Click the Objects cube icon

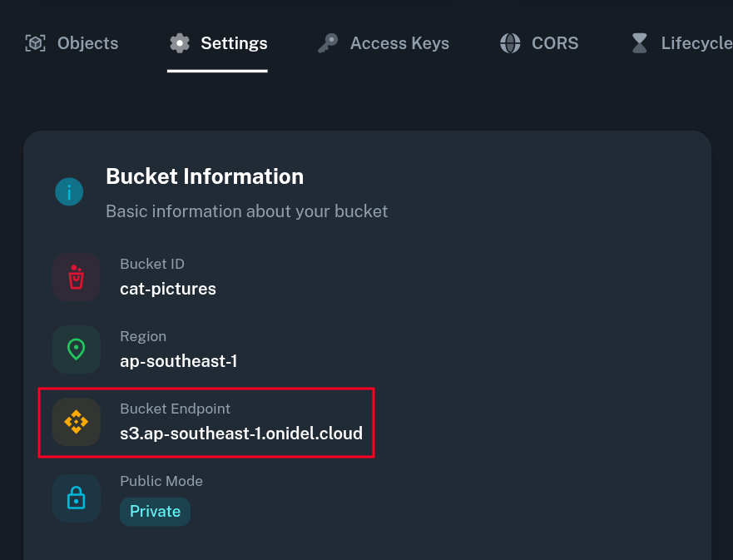pyautogui.click(x=35, y=43)
